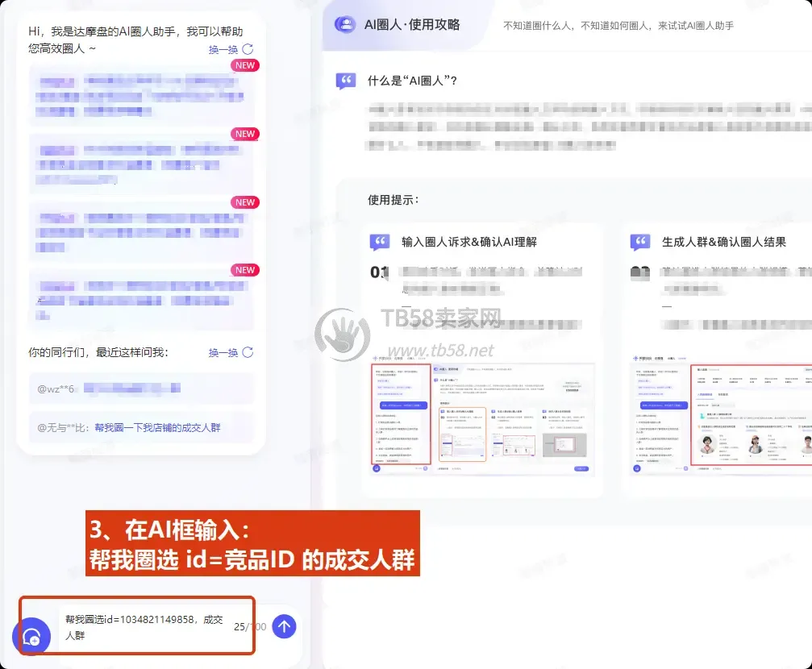Click refresh icon beside peers' 换一换
The image size is (812, 669).
point(248,352)
